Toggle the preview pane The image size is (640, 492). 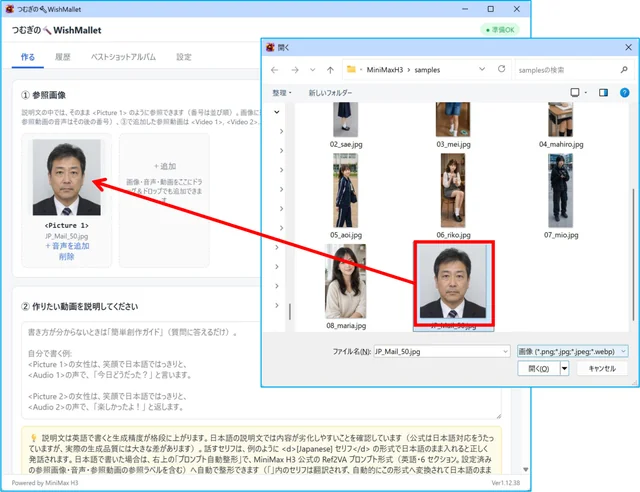(603, 93)
